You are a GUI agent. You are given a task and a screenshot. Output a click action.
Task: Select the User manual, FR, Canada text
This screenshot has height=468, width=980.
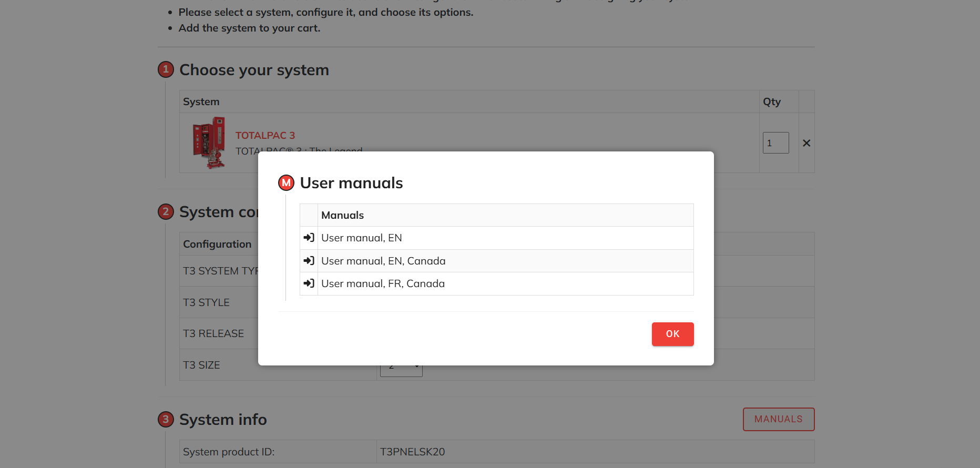pos(383,283)
